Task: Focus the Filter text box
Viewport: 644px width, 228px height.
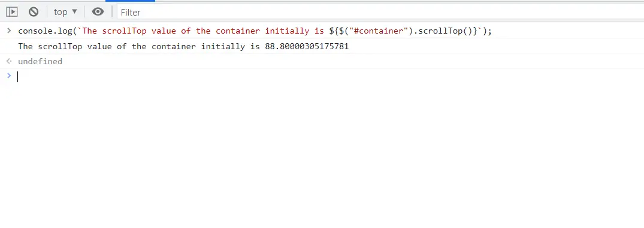Action: tap(380, 13)
